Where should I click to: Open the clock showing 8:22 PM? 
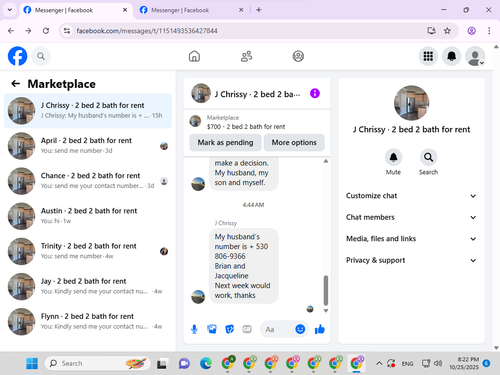[464, 363]
